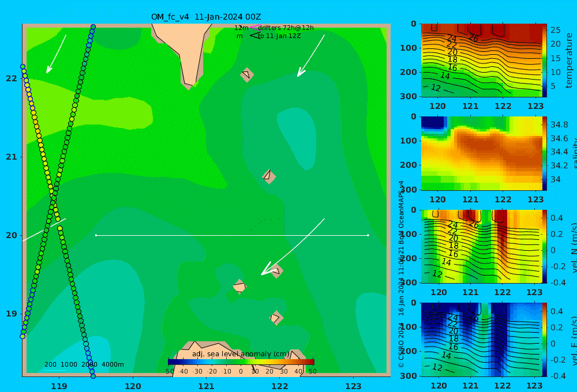Click the black arrow beside 'to 11-Jan 12Z'
Viewport: 577px width, 392px height.
[x=254, y=36]
